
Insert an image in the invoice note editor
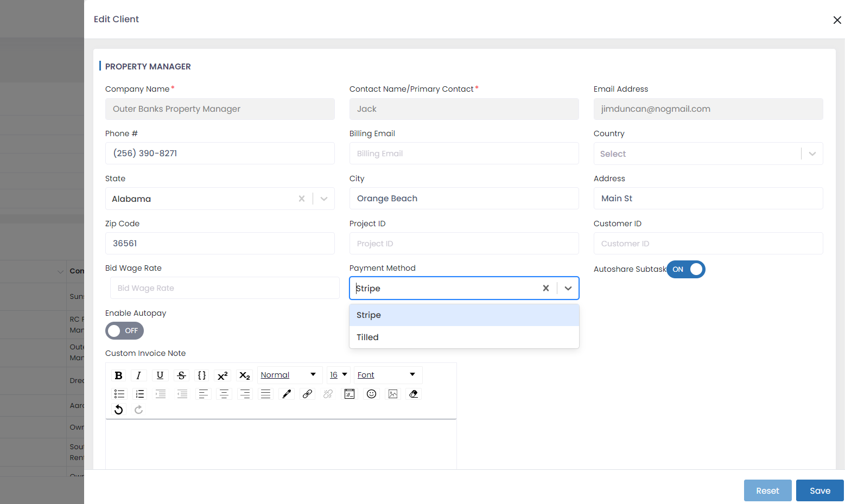392,393
